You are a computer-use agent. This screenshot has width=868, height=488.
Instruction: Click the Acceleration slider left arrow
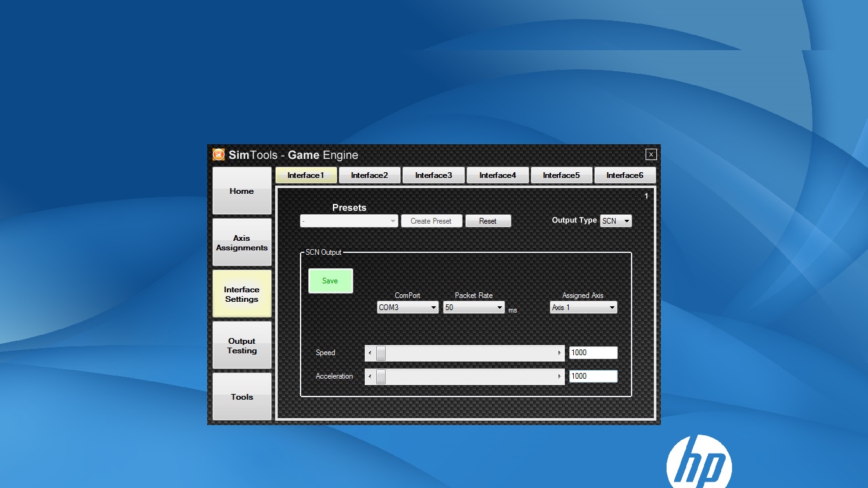(x=370, y=376)
